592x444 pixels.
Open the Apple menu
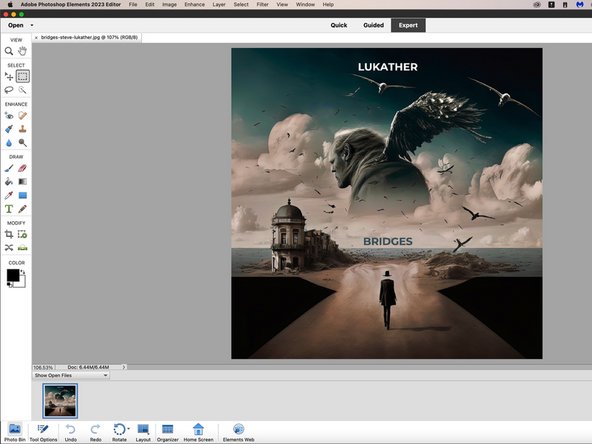10,5
